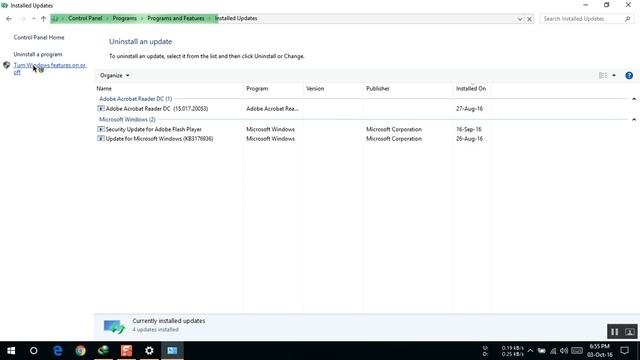Expand the view options dropdown arrow
Viewport: 640px width, 360px height.
pos(614,76)
